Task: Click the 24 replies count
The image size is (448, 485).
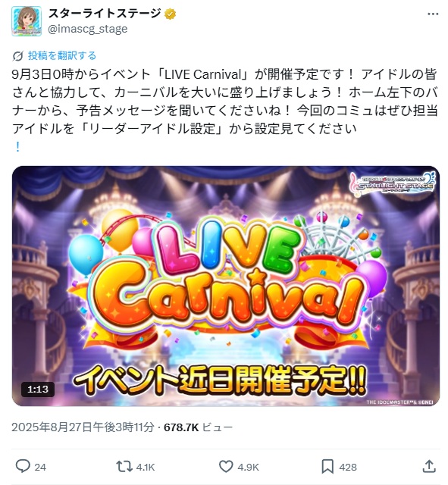Action: tap(40, 467)
